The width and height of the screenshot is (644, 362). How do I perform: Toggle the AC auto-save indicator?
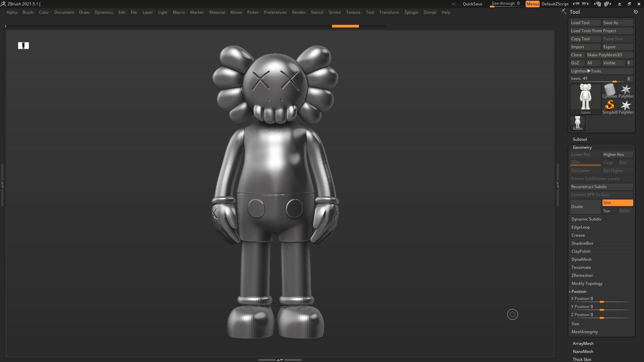(454, 4)
